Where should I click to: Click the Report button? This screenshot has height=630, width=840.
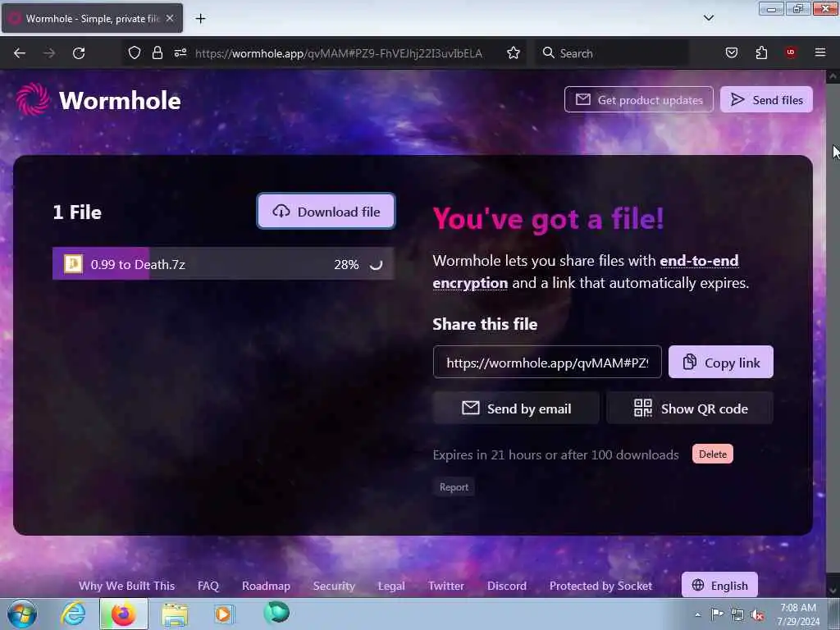[454, 487]
